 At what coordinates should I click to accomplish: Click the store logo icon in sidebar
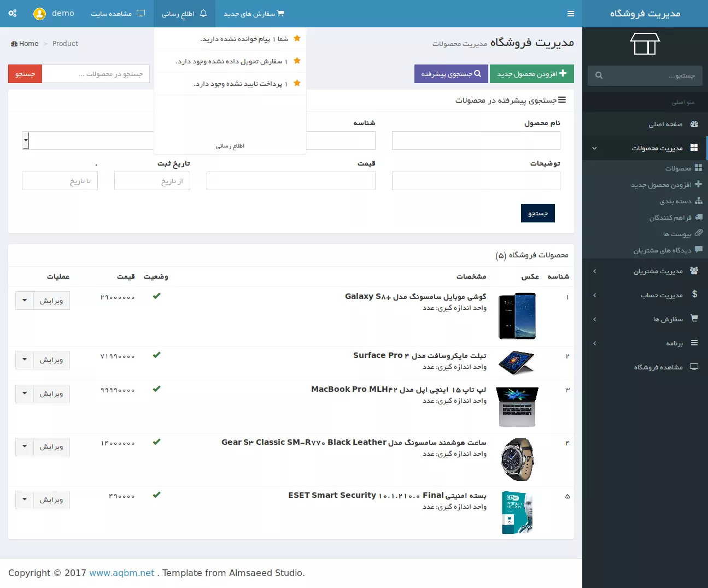click(645, 44)
